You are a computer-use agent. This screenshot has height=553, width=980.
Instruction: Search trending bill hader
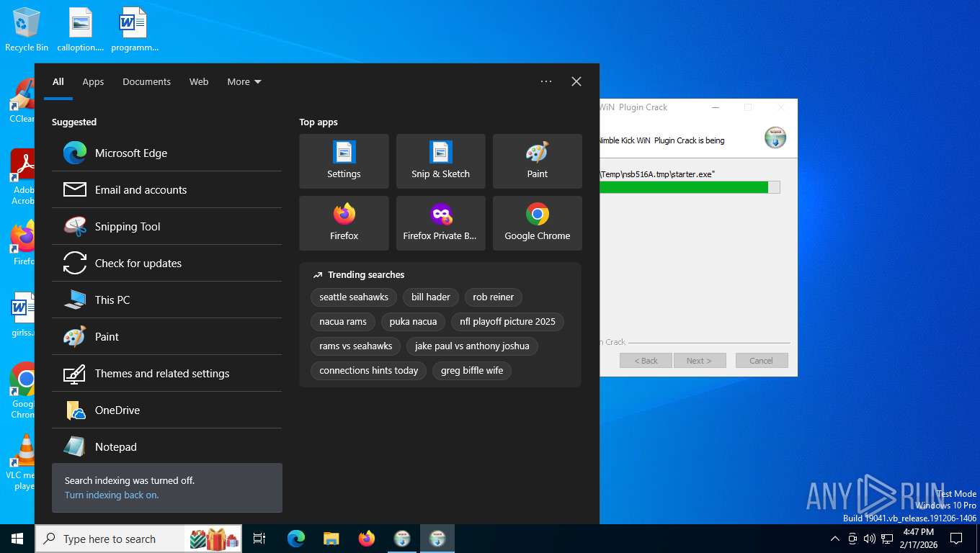coord(431,297)
